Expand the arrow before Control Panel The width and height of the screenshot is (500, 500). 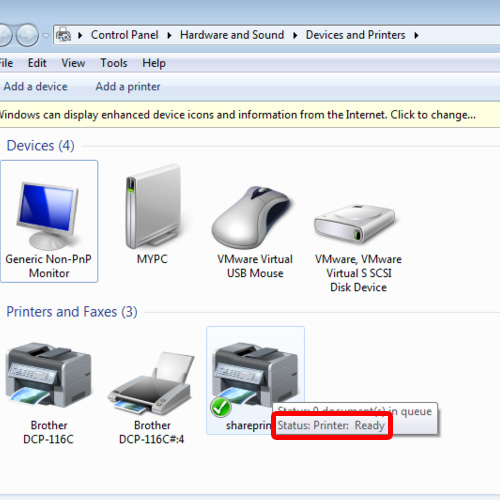pyautogui.click(x=80, y=35)
